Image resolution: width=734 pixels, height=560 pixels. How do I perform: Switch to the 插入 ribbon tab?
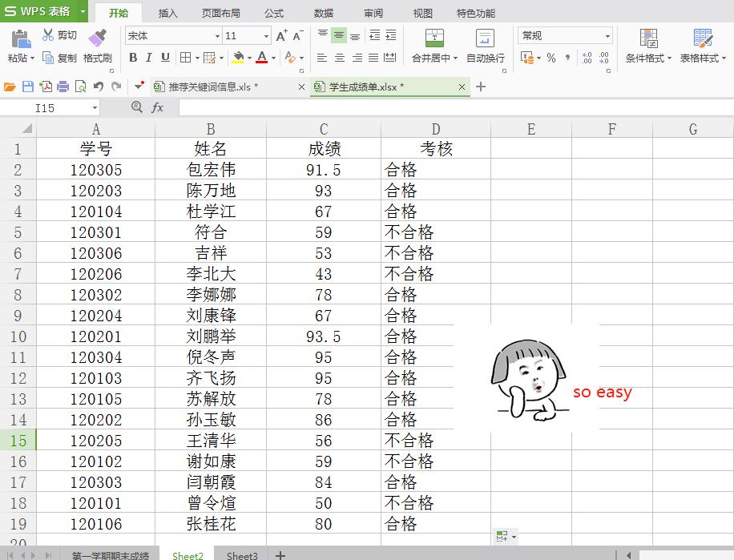167,13
